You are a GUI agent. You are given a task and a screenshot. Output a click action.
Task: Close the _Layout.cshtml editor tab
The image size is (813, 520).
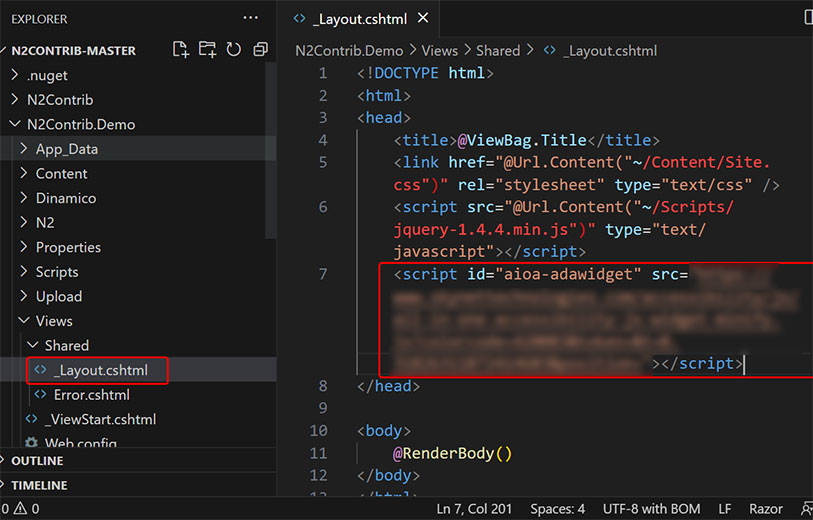pyautogui.click(x=423, y=18)
